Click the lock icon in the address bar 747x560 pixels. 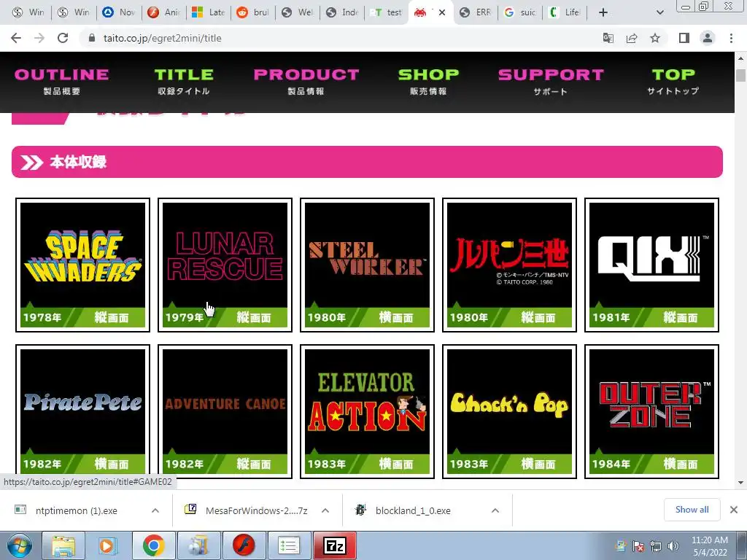[92, 38]
